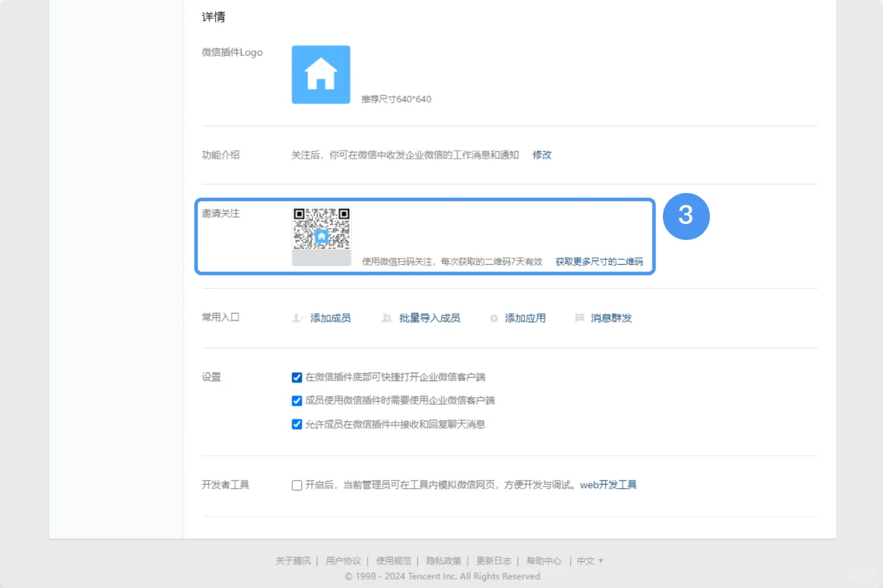Enable the developer tools option
883x588 pixels.
pos(297,485)
